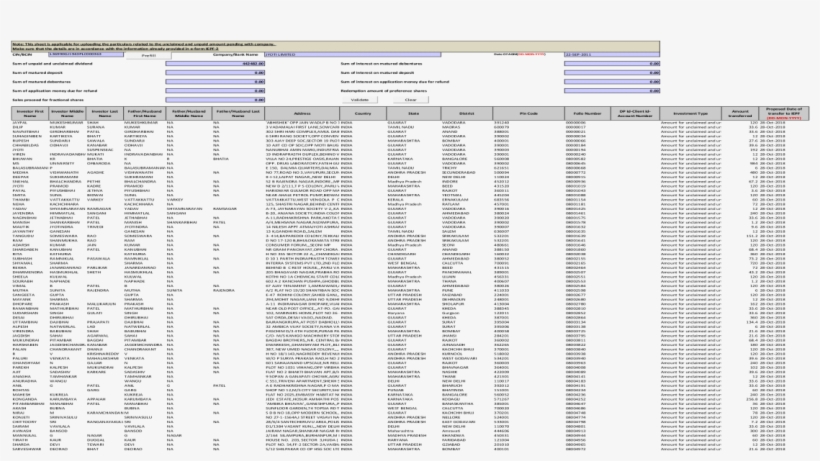This screenshot has height=461, width=820.
Task: Select the SECUNDERABAD district cell
Action: click(466, 172)
